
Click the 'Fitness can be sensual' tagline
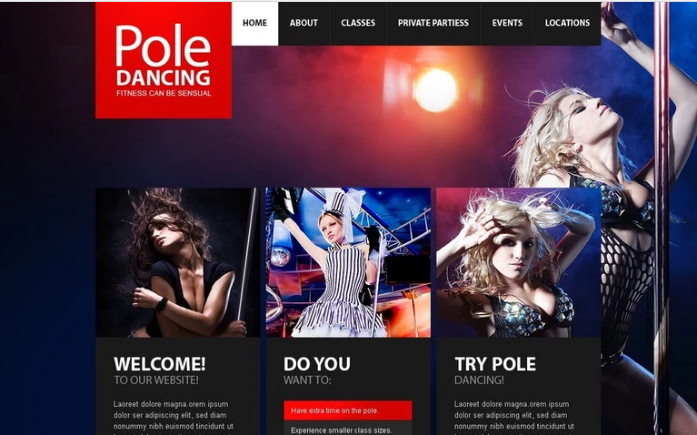[164, 93]
